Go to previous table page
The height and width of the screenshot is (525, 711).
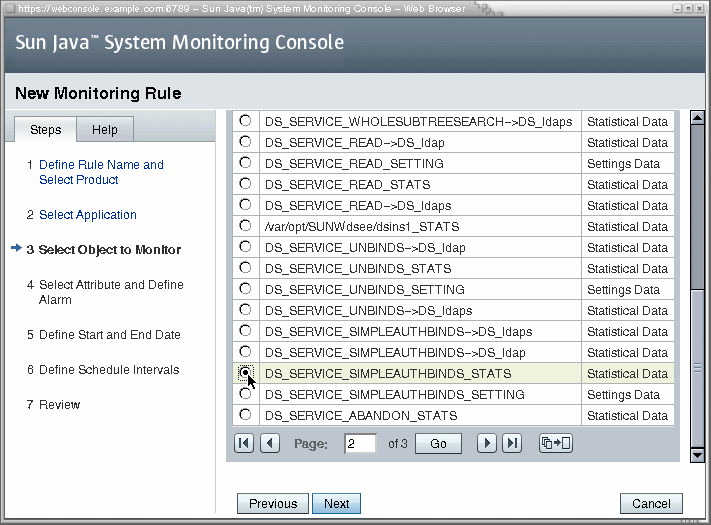270,443
